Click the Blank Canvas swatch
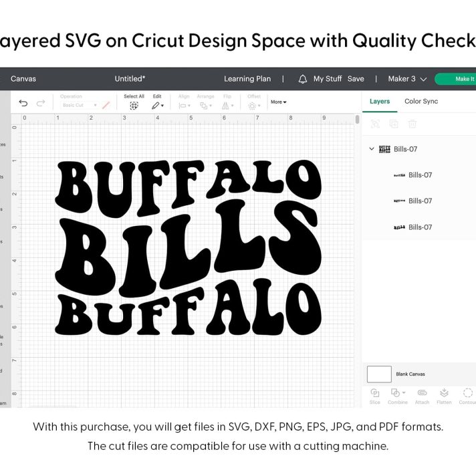Viewport: 476px width, 476px height. [x=379, y=374]
